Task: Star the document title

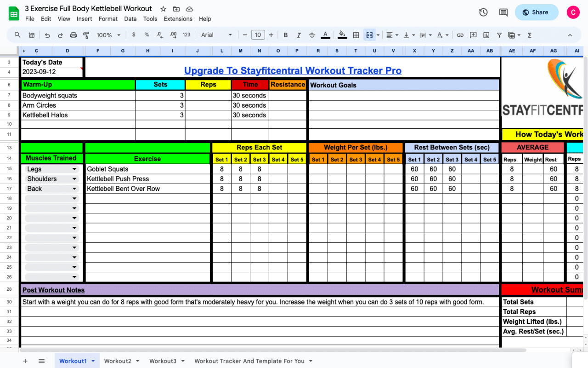Action: tap(163, 9)
